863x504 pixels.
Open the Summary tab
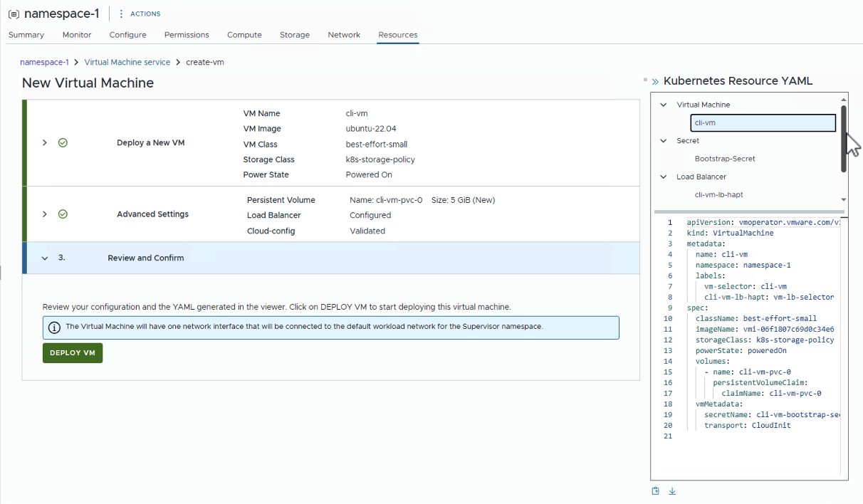pyautogui.click(x=26, y=35)
